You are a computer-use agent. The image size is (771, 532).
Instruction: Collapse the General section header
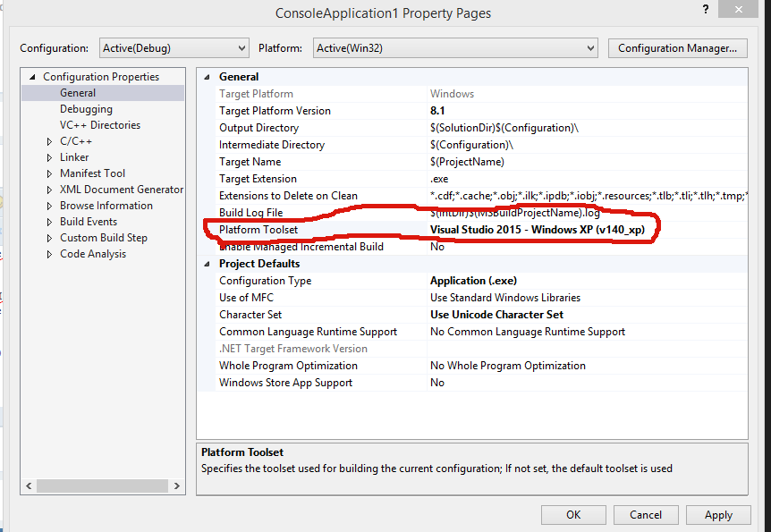tap(208, 77)
